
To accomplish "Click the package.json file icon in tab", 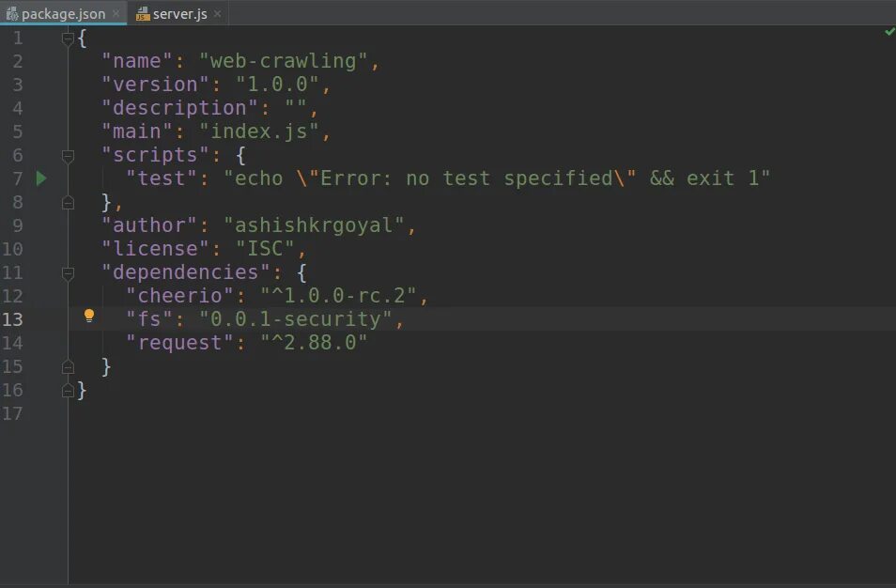I will click(12, 14).
